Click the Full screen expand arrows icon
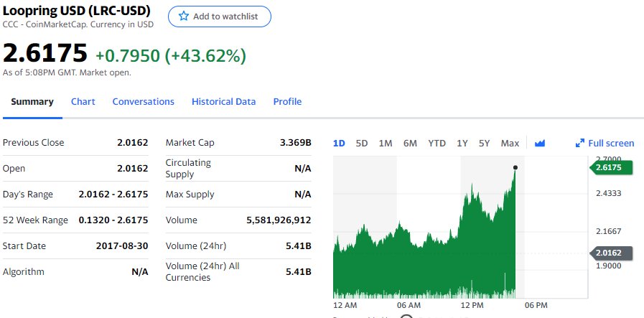 (x=580, y=143)
